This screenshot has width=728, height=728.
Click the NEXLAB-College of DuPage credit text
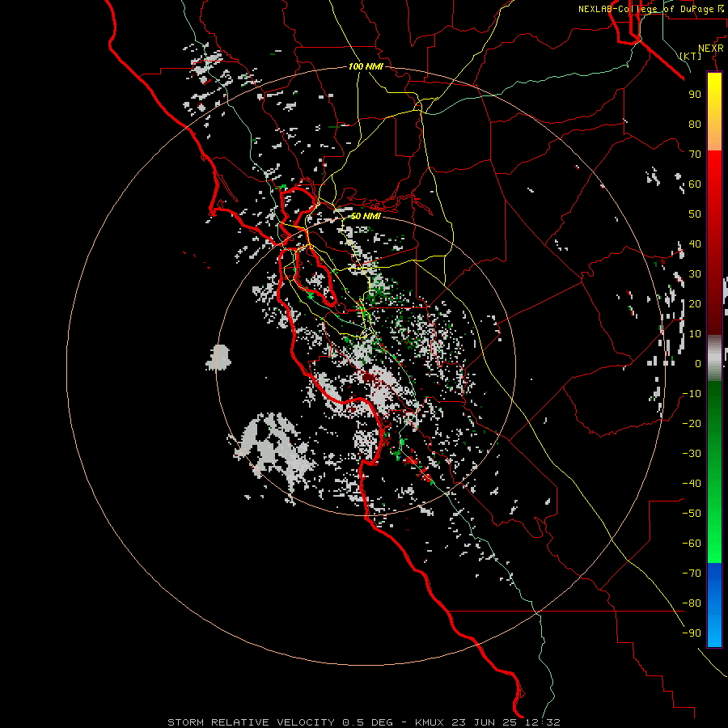coord(650,9)
